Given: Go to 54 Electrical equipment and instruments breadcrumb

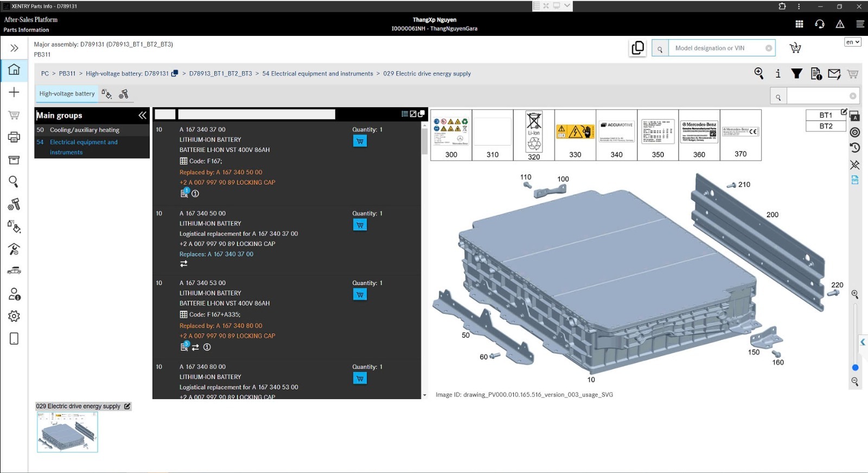Looking at the screenshot, I should [x=317, y=73].
